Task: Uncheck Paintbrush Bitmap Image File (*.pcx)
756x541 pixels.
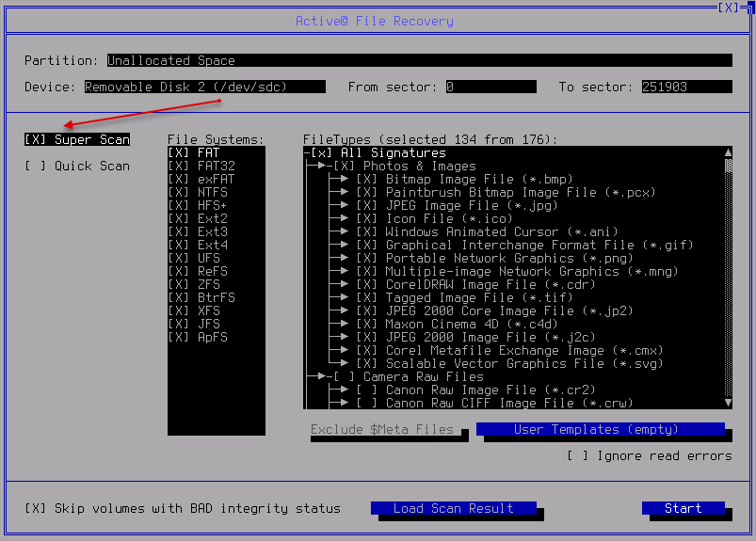Action: pyautogui.click(x=367, y=192)
